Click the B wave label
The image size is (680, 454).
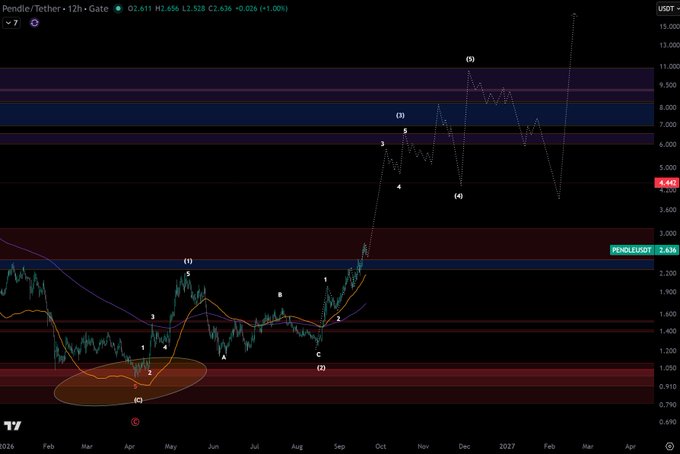click(280, 294)
